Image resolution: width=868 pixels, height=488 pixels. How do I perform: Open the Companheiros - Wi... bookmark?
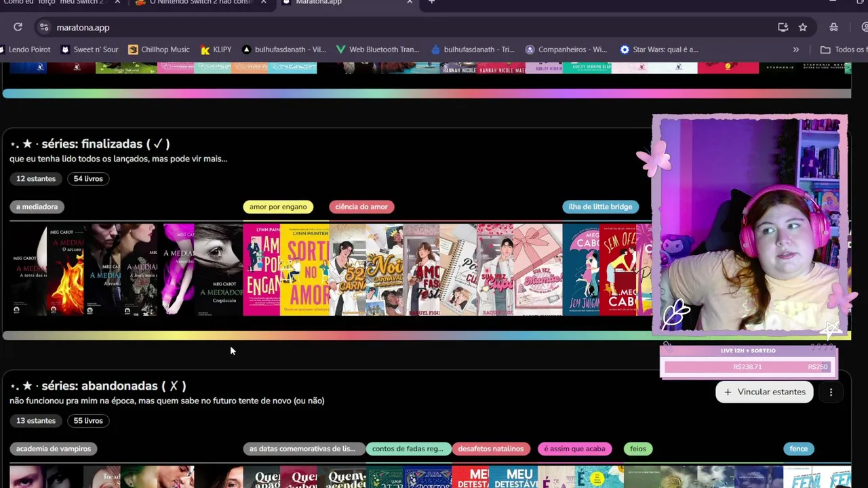click(566, 49)
